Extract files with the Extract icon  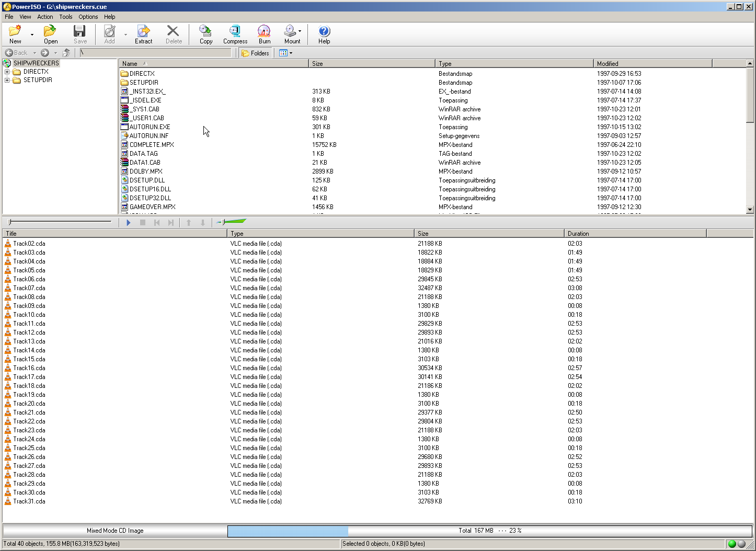[x=143, y=35]
